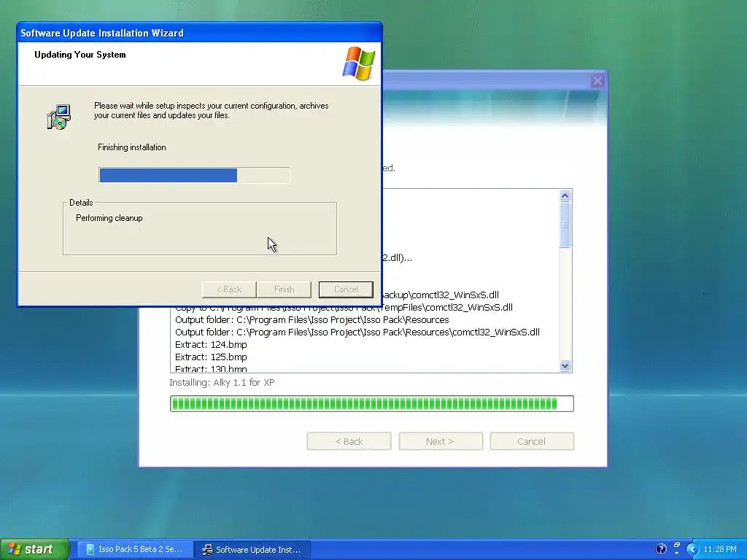Open the Windows Start button
This screenshot has width=747, height=560.
pos(34,549)
